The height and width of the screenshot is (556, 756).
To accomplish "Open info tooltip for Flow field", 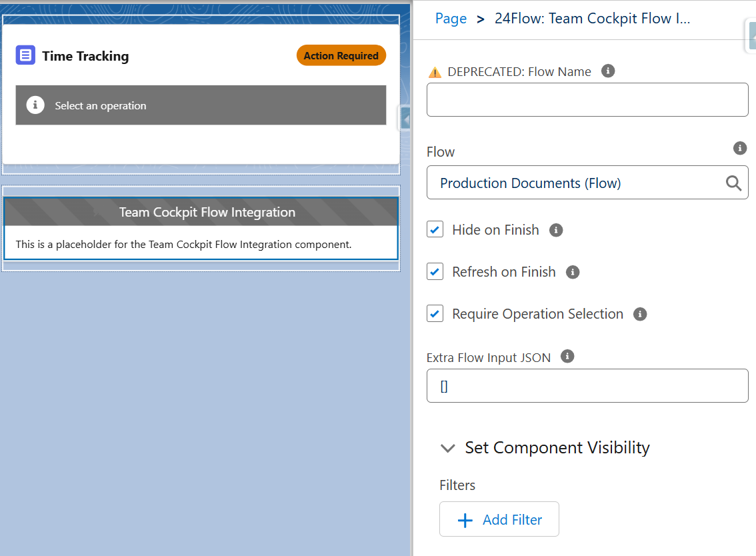I will coord(739,148).
